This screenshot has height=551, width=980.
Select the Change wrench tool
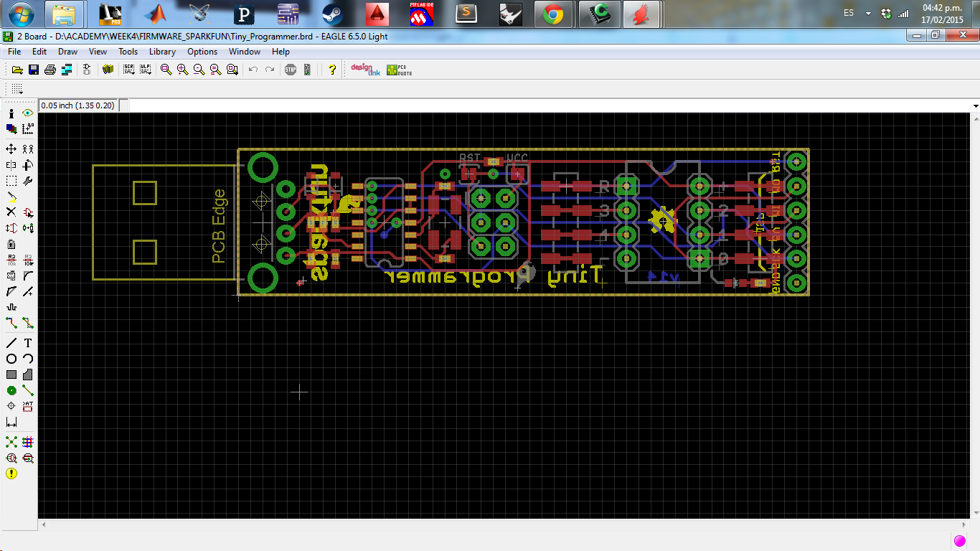pos(28,181)
